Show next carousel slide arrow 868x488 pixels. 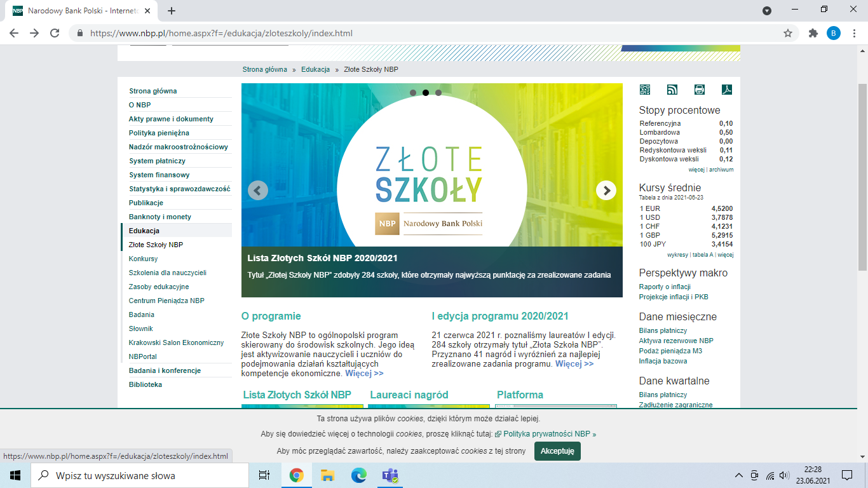pos(606,190)
